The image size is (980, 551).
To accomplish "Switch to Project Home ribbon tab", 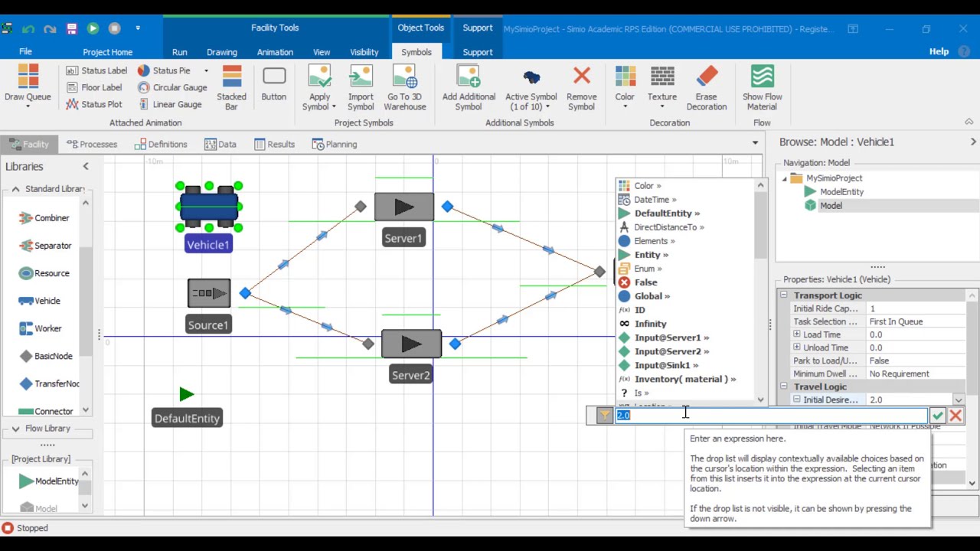I will pos(107,52).
